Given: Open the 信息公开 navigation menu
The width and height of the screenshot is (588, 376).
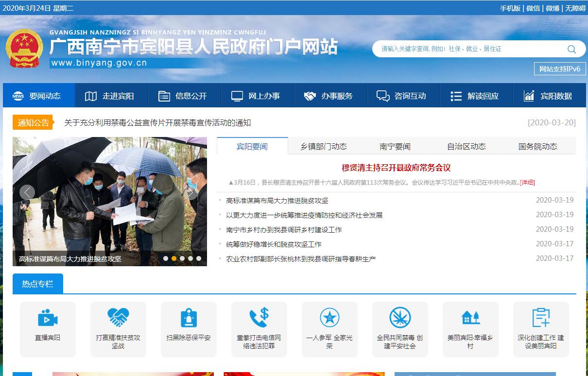Looking at the screenshot, I should (x=185, y=96).
